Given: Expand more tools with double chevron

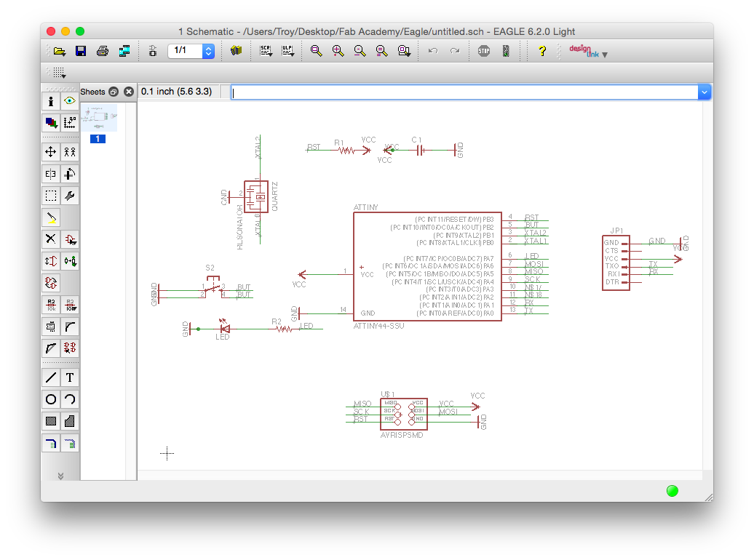Looking at the screenshot, I should pyautogui.click(x=60, y=476).
